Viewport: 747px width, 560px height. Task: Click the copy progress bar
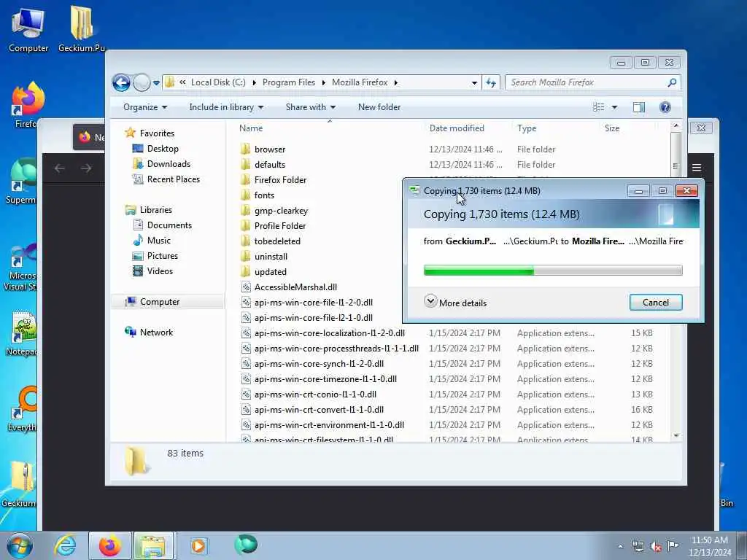[553, 271]
